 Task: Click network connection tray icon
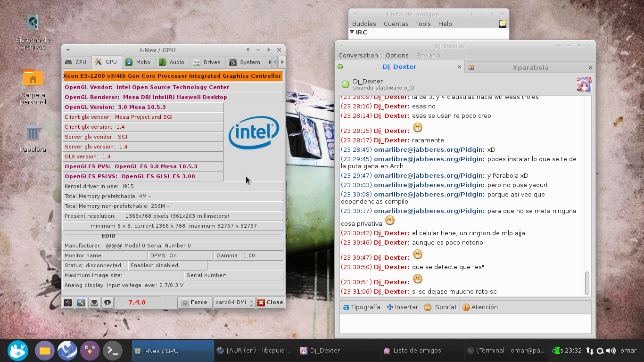(x=590, y=351)
